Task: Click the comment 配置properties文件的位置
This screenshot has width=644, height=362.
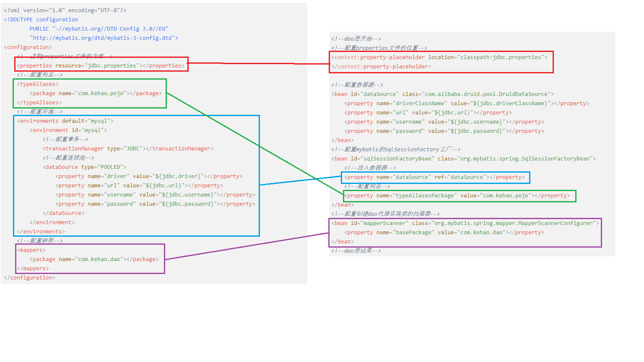Action: click(x=379, y=48)
